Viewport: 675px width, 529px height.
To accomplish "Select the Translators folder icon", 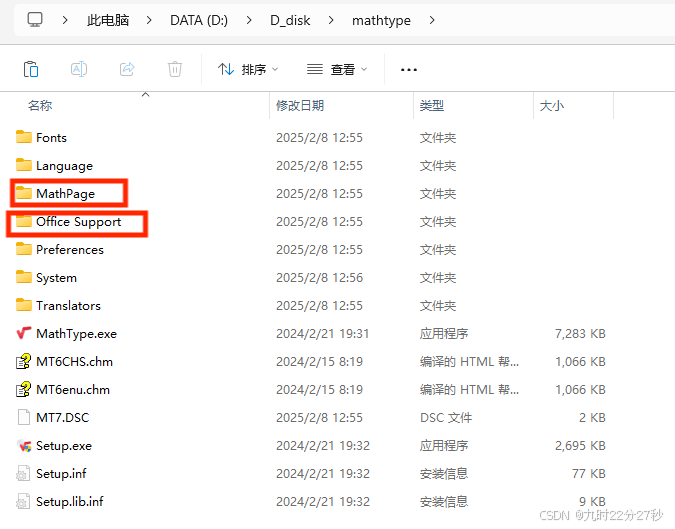I will pyautogui.click(x=24, y=305).
